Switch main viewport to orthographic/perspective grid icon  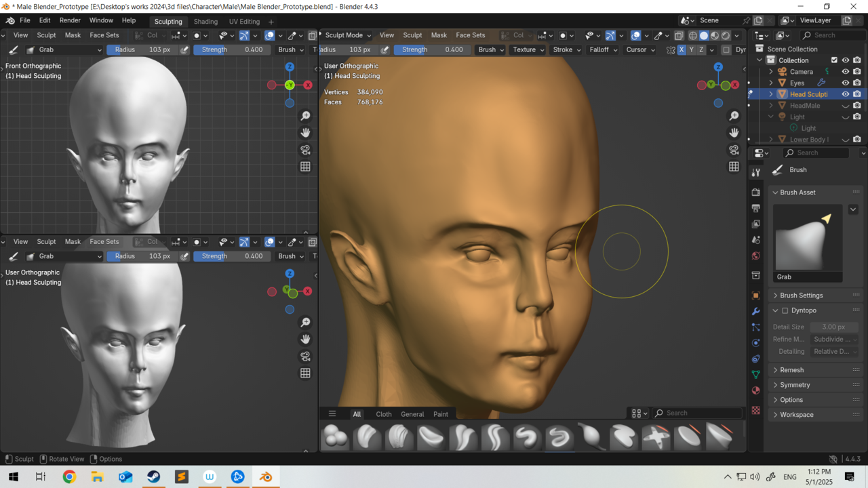click(x=734, y=167)
